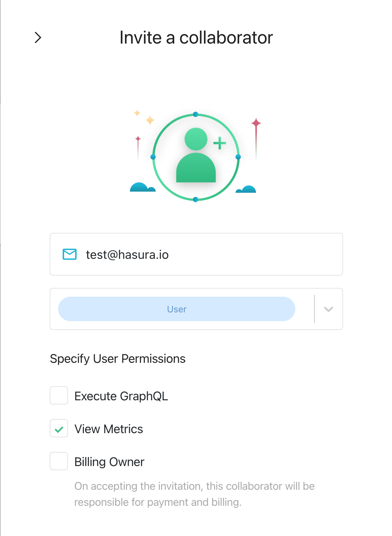This screenshot has width=392, height=536.
Task: Click the billing responsibility explanation text
Action: pos(194,494)
